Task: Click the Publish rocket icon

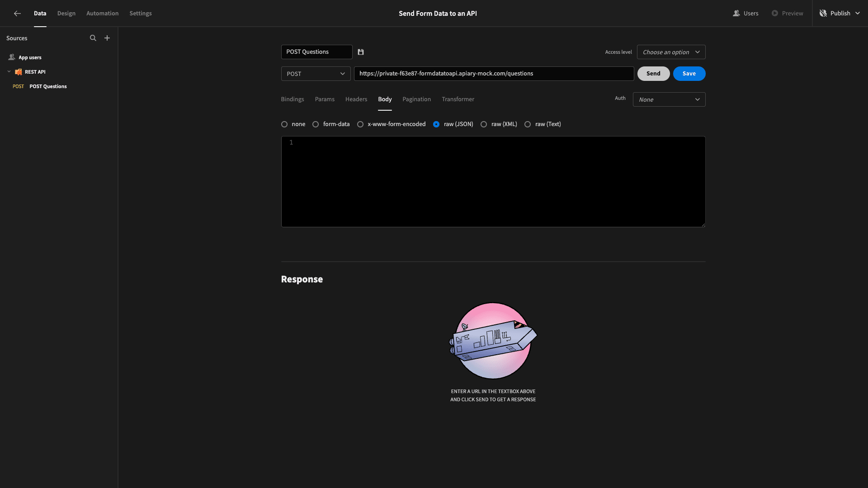Action: [x=823, y=14]
